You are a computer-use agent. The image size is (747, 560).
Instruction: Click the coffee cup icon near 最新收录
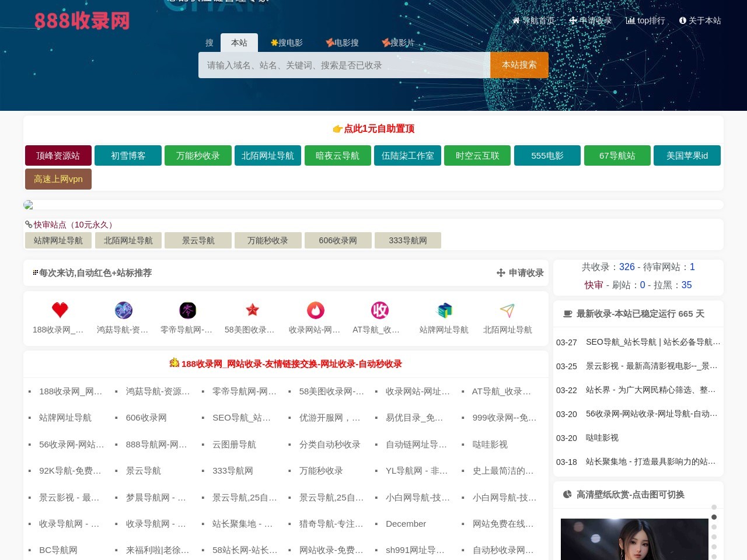click(567, 313)
